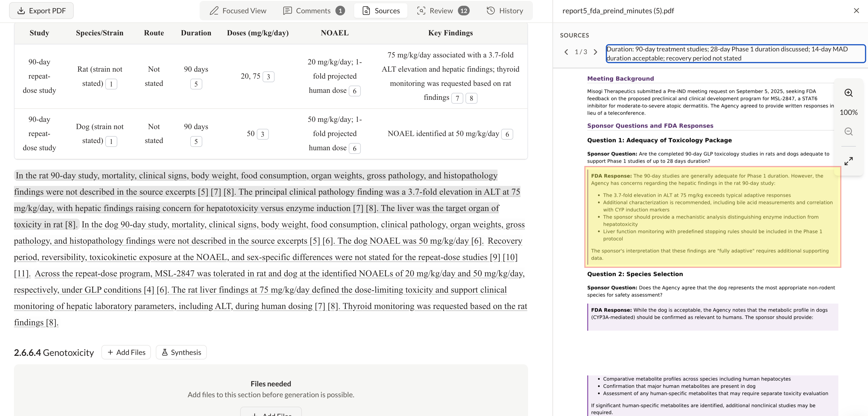Viewport: 868px width, 416px height.
Task: Open citation 6 in dog NOAEL cell
Action: 354,148
